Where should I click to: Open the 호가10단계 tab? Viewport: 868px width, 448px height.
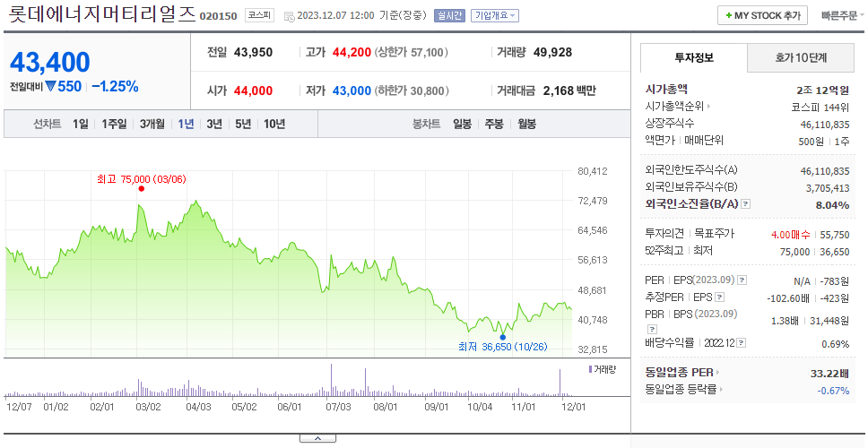[801, 57]
